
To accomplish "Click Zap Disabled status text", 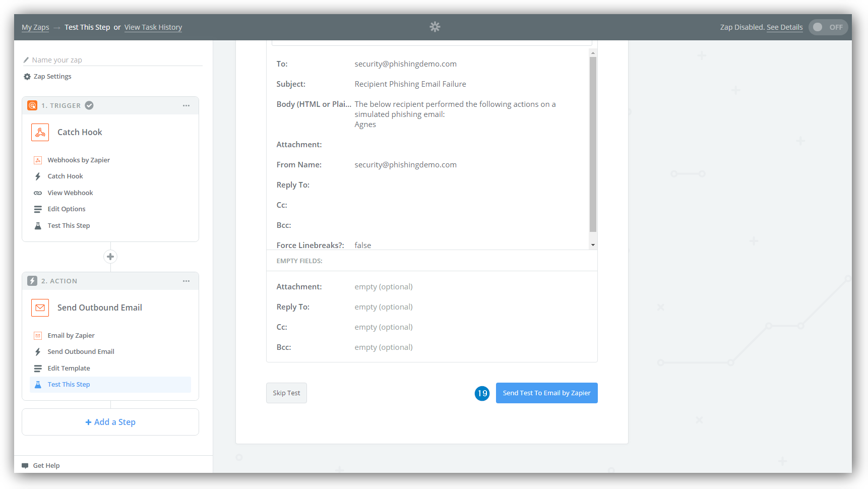I will pos(742,27).
